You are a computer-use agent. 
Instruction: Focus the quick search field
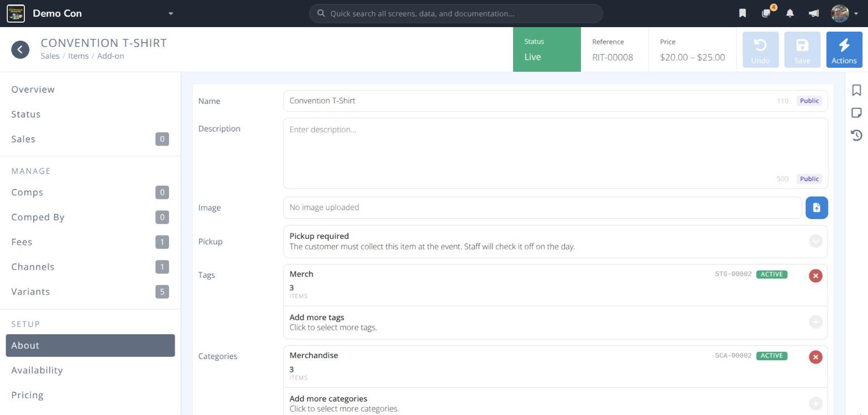[x=456, y=14]
